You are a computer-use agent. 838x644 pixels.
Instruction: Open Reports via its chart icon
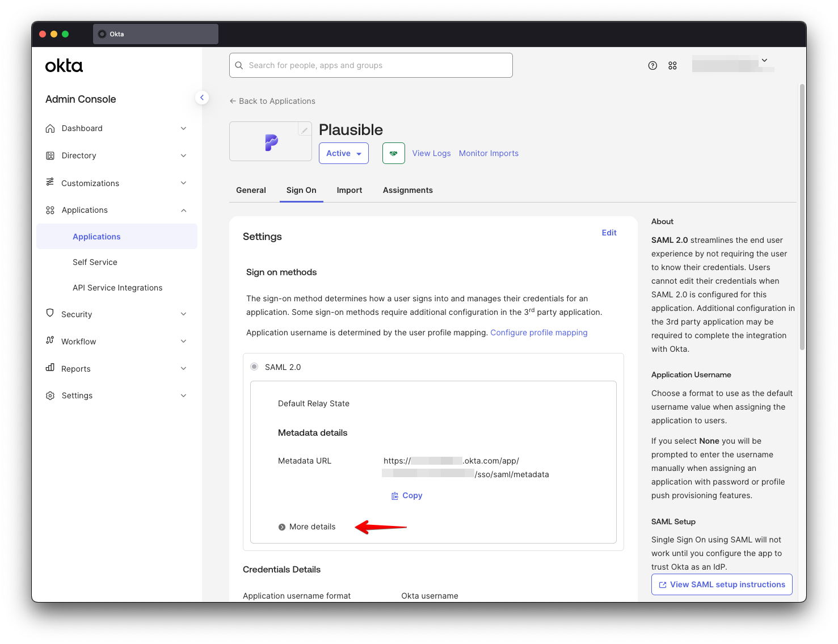point(50,368)
